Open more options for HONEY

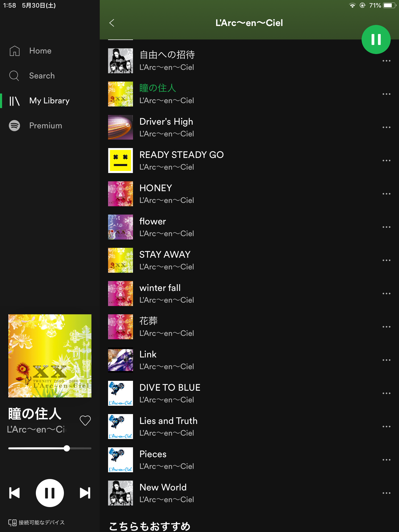pyautogui.click(x=386, y=194)
